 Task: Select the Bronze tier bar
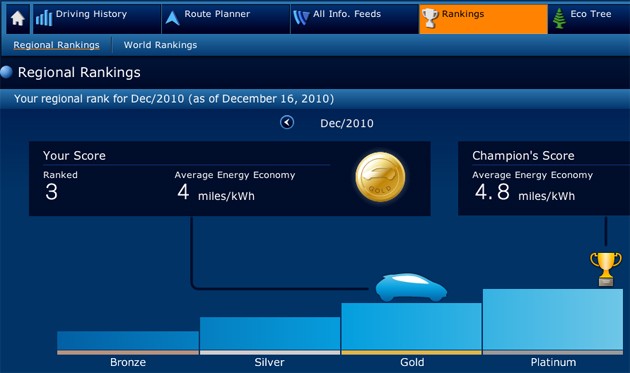128,342
